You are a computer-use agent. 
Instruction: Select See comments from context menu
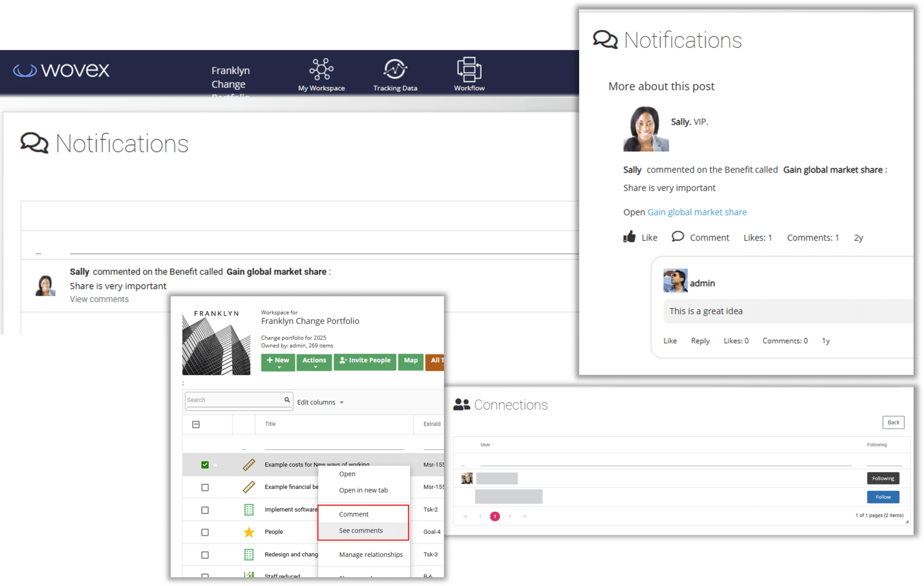coord(361,531)
